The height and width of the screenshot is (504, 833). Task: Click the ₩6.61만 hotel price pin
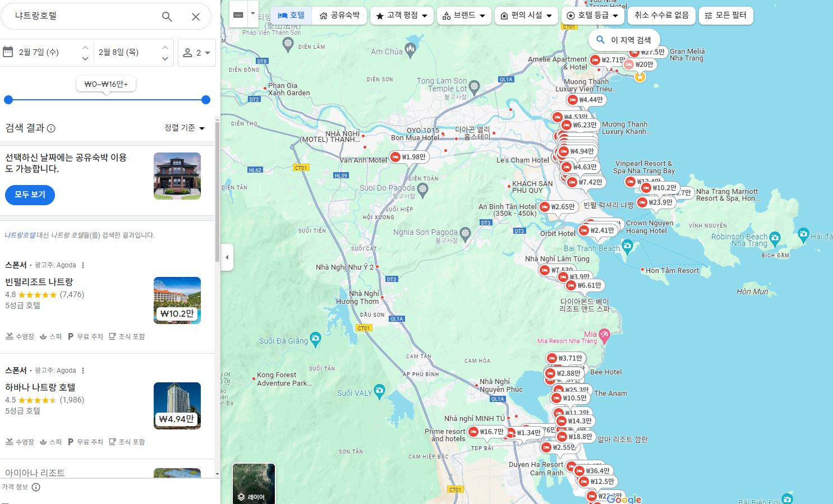(x=585, y=285)
